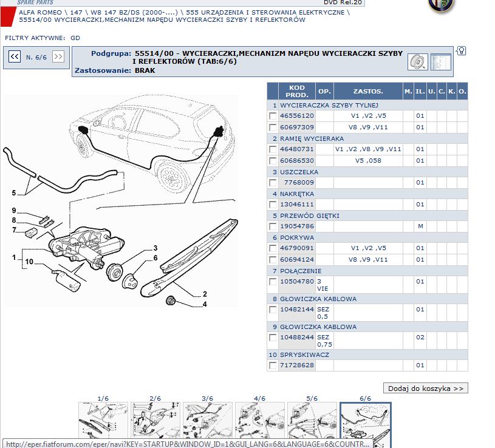Check the box for nut 13046111

point(273,205)
